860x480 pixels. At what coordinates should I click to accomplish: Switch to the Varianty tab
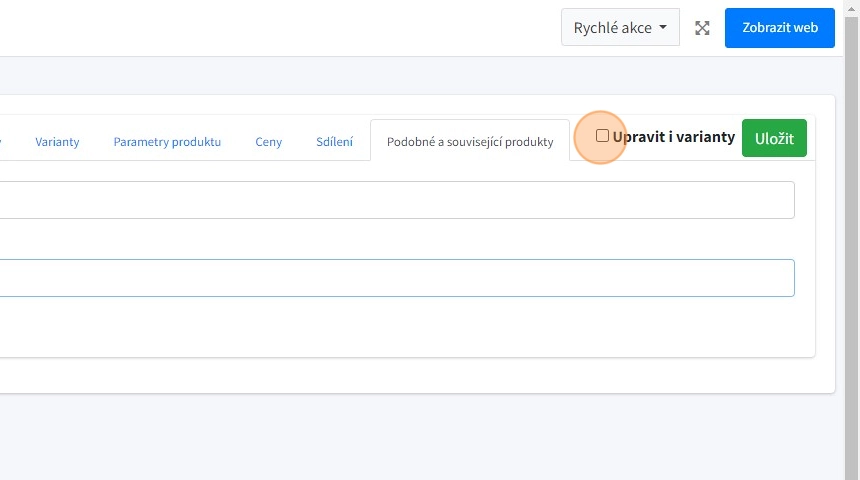coord(57,142)
